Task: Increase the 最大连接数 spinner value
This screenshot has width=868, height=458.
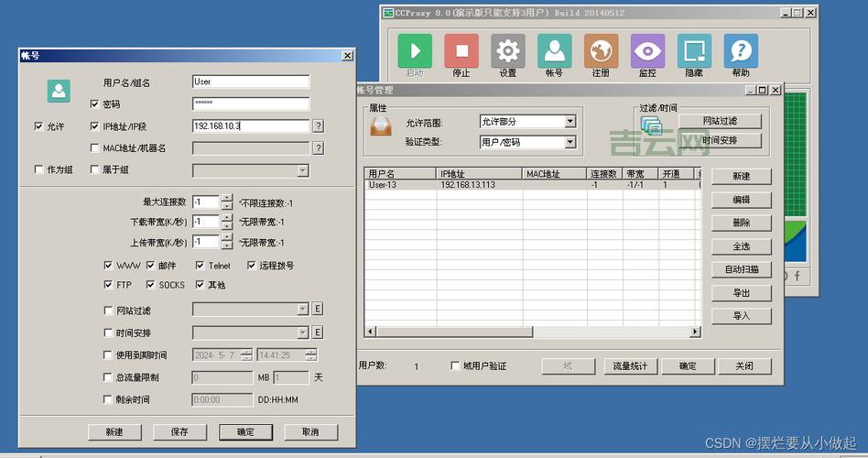Action: 226,198
